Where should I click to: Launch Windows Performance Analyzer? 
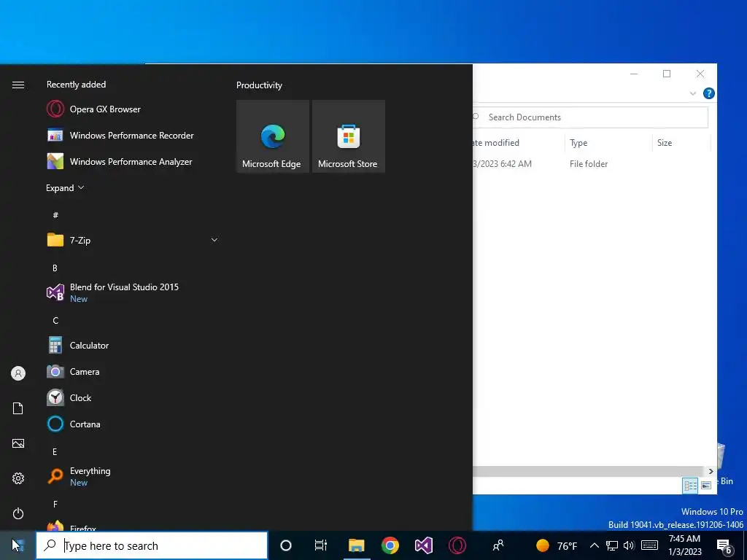tap(133, 161)
